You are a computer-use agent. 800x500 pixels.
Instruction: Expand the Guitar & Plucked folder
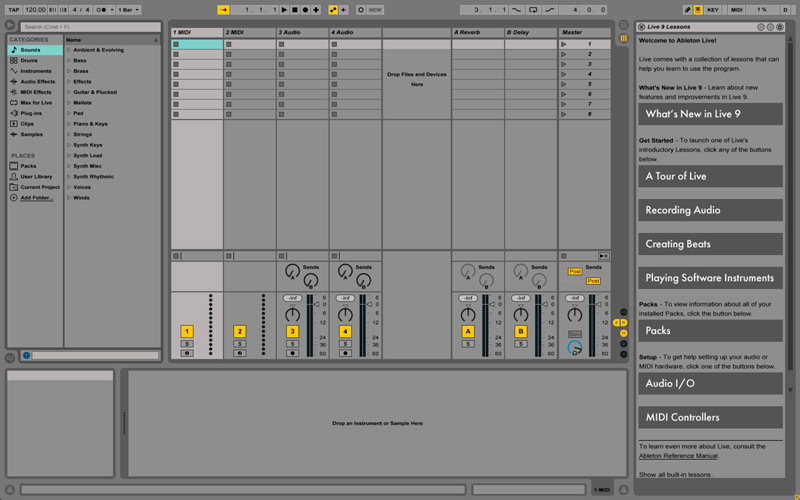point(69,92)
